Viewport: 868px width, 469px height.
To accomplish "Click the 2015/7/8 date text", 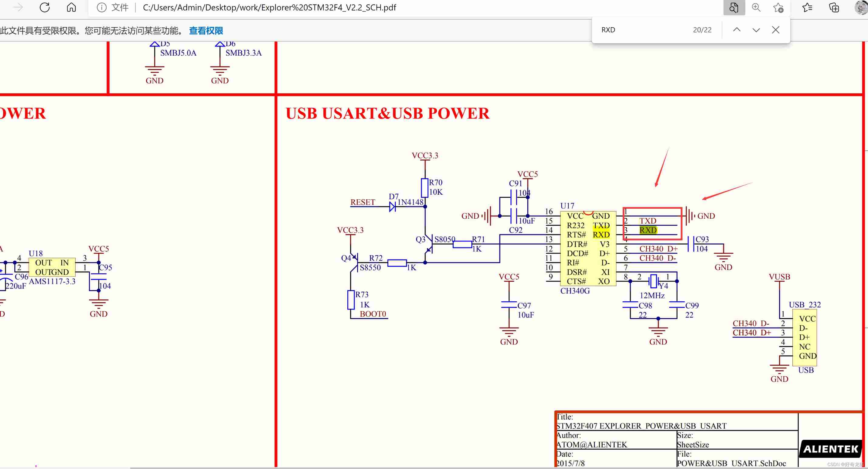I will 570,463.
